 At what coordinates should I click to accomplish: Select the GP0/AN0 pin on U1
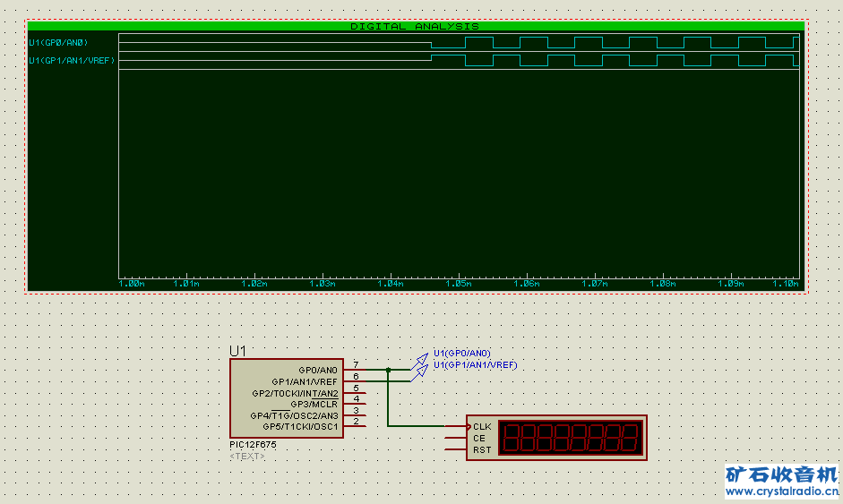(x=318, y=370)
